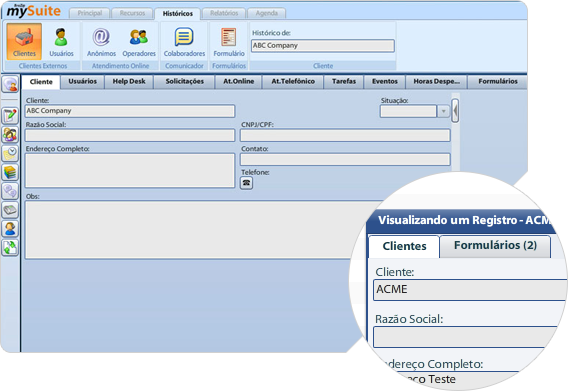This screenshot has height=391, width=568.
Task: Click the Contato field
Action: point(345,159)
